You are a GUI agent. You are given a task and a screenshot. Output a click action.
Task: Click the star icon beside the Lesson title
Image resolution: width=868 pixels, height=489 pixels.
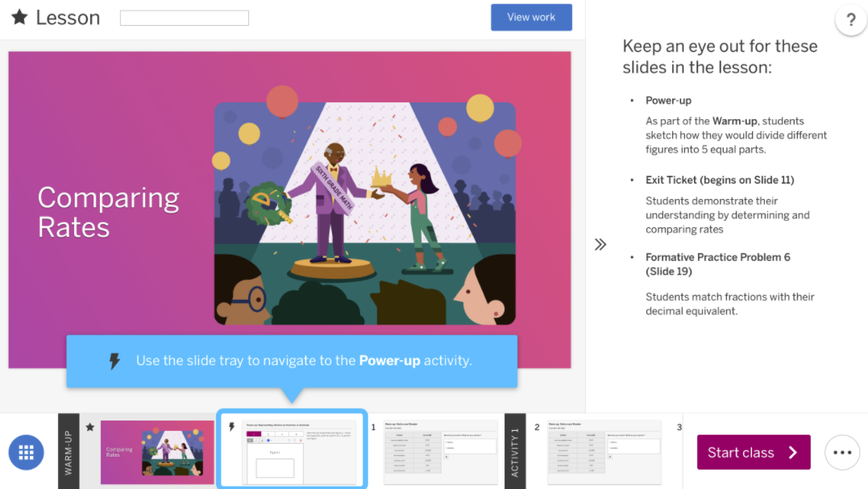(x=19, y=17)
